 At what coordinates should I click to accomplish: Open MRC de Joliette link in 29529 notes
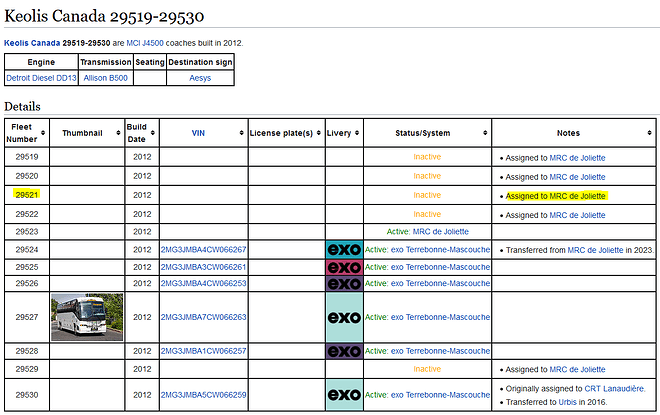point(577,370)
